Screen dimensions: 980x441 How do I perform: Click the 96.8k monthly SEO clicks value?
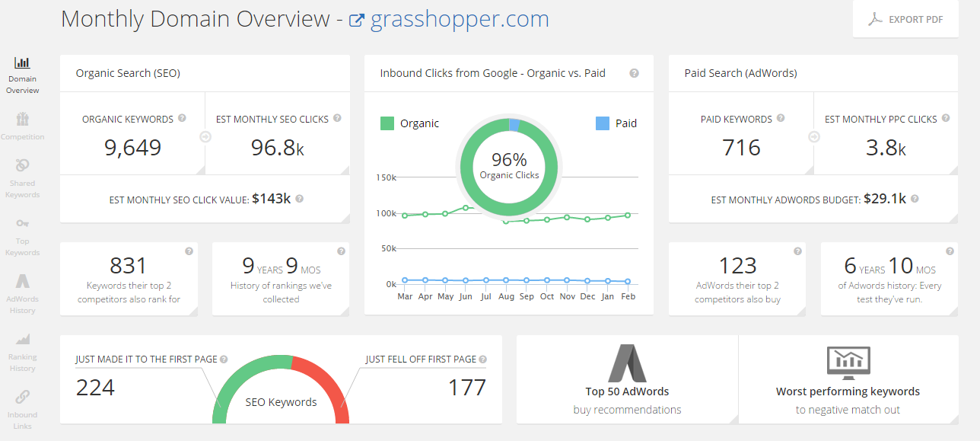click(277, 147)
